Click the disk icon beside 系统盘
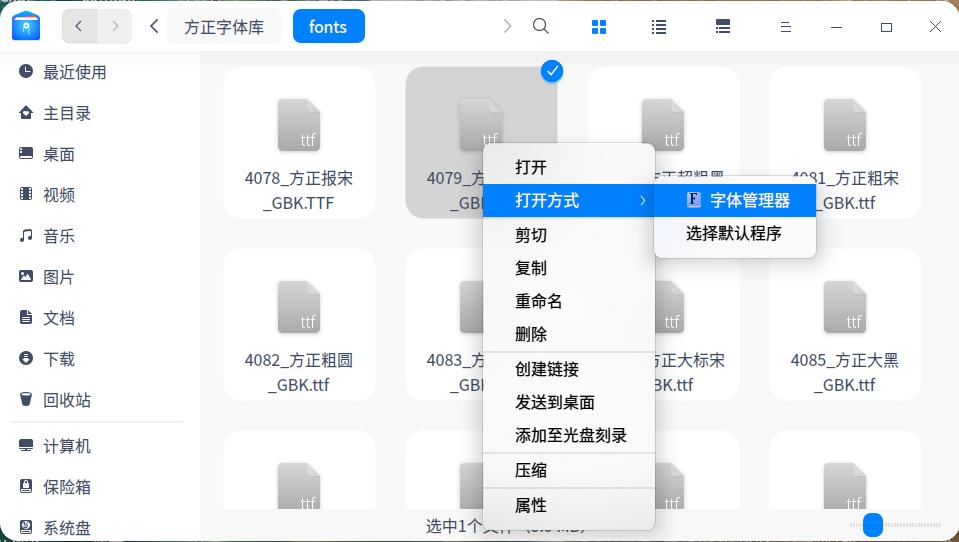This screenshot has height=542, width=959. point(26,527)
